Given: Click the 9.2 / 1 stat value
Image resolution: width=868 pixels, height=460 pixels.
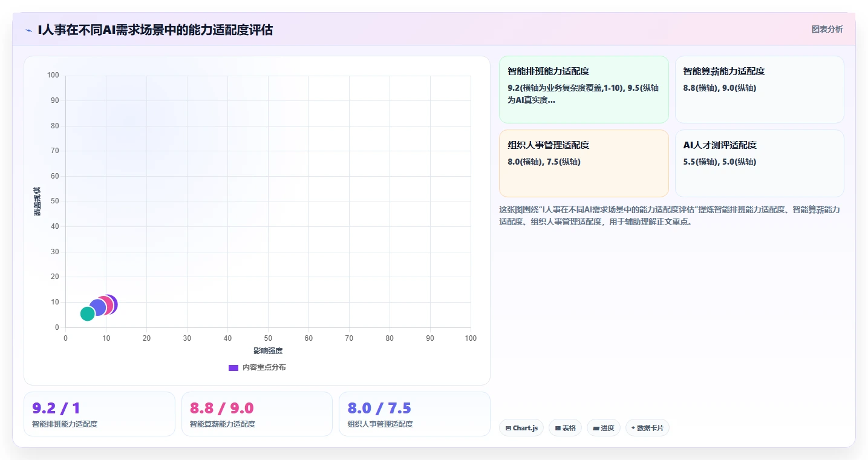Looking at the screenshot, I should click(56, 408).
